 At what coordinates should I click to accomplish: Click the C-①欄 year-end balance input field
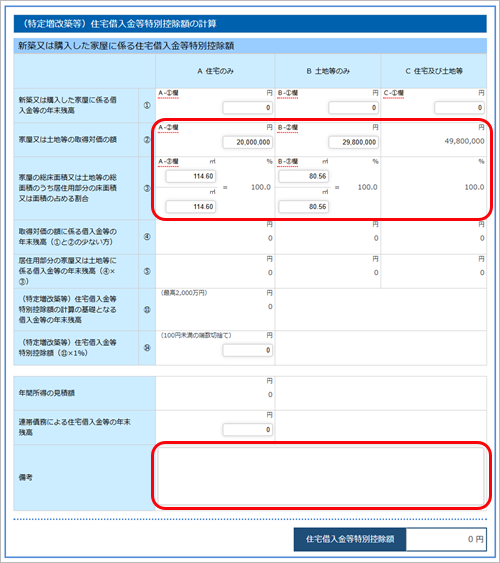point(459,108)
